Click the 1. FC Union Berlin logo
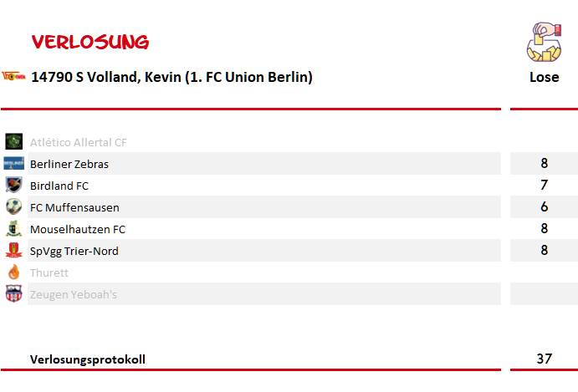578x392 pixels. pyautogui.click(x=13, y=76)
